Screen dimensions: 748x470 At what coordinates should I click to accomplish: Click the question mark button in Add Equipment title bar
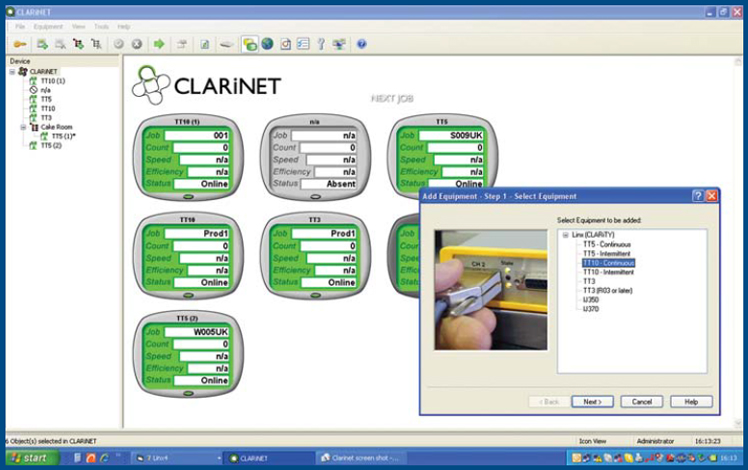click(x=697, y=196)
